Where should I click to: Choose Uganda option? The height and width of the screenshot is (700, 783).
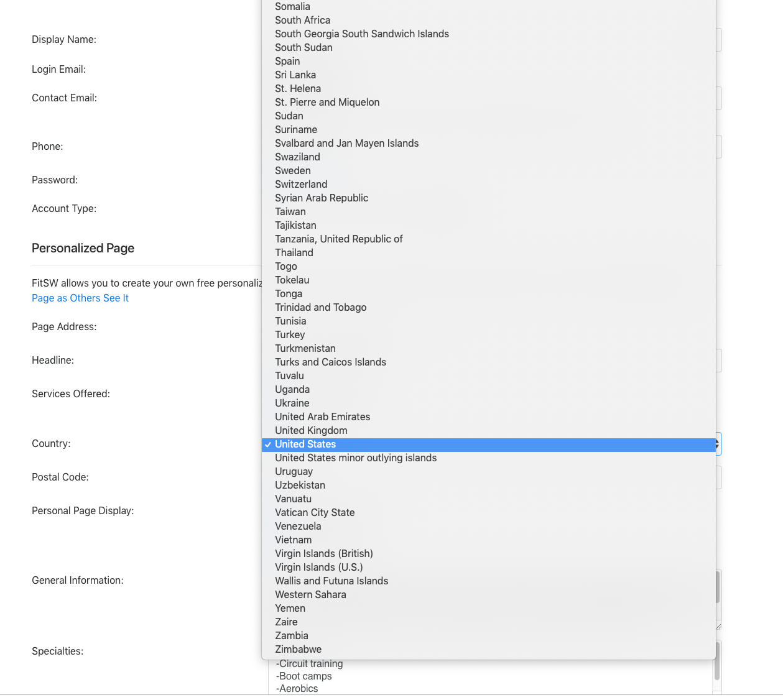489,390
